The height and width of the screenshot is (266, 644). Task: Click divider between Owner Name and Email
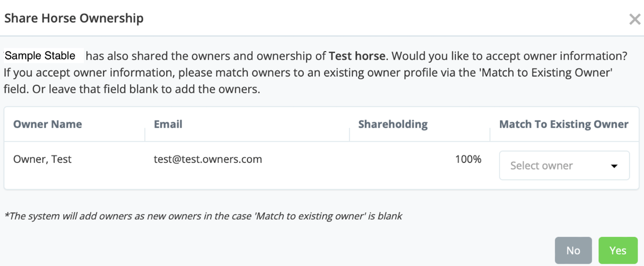coord(145,134)
